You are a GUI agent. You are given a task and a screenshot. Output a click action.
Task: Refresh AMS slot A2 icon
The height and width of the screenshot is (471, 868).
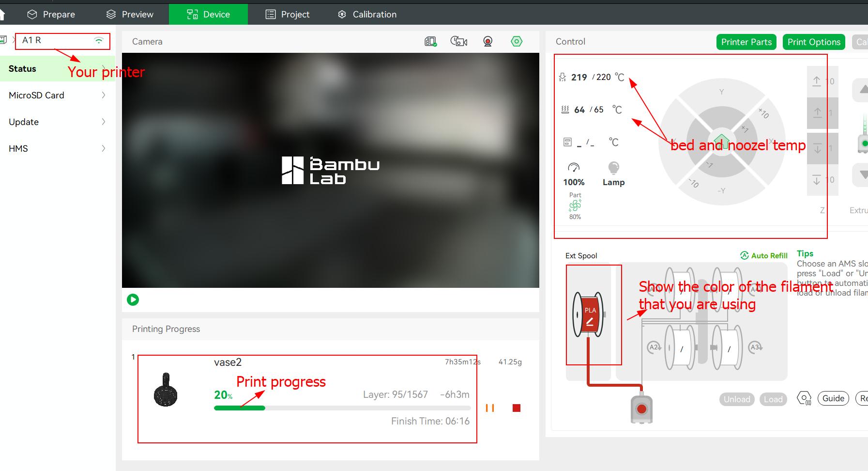654,347
